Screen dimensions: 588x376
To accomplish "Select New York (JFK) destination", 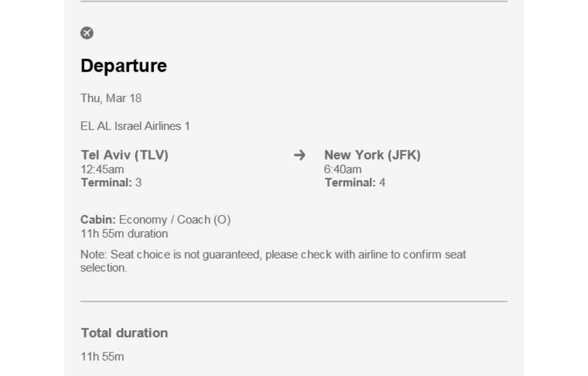I will click(x=372, y=155).
